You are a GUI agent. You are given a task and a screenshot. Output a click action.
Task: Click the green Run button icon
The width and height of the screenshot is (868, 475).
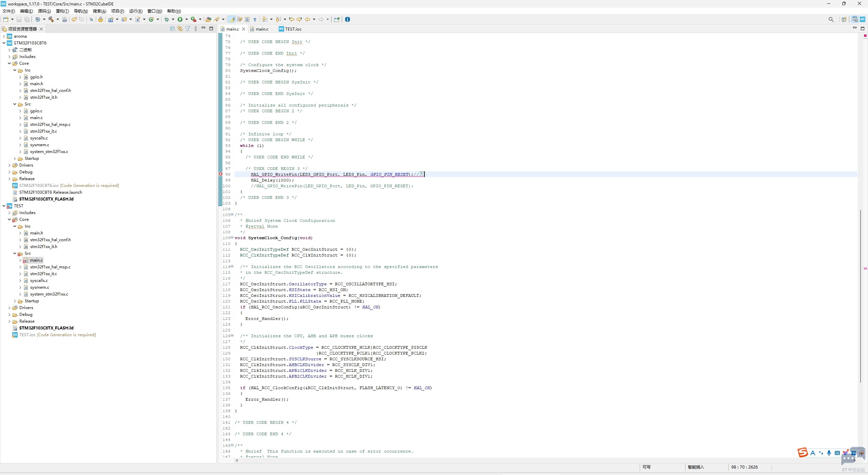tap(180, 19)
